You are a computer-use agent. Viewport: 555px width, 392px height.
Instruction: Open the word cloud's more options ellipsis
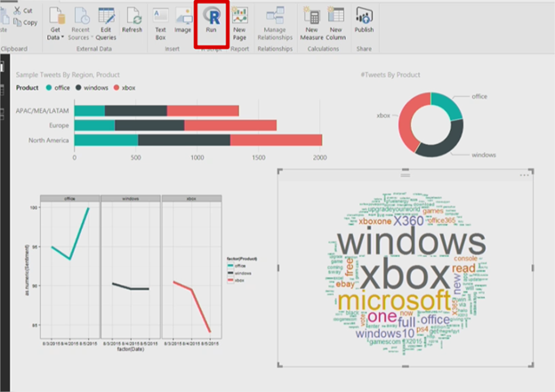point(525,175)
